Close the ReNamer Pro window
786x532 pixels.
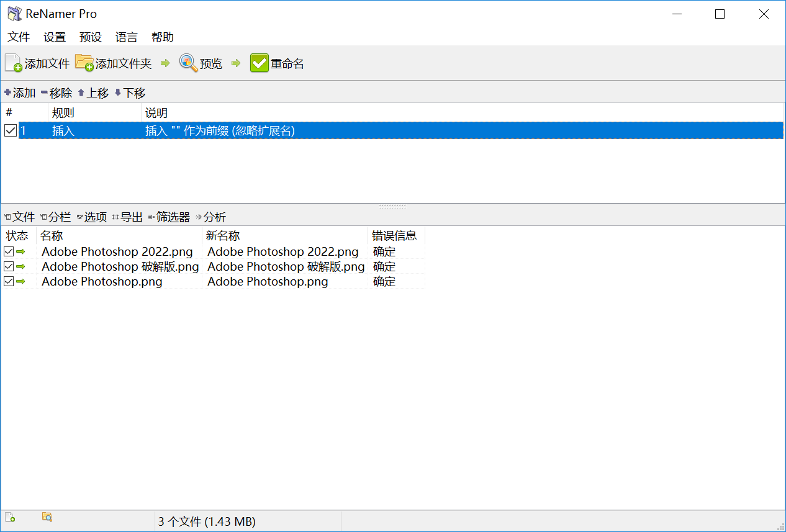pyautogui.click(x=764, y=14)
